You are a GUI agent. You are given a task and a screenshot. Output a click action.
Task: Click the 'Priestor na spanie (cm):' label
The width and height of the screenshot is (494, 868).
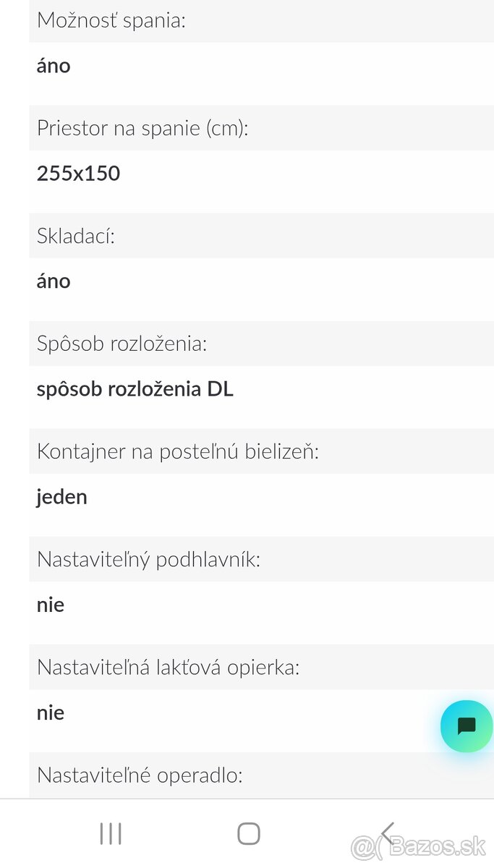(142, 128)
